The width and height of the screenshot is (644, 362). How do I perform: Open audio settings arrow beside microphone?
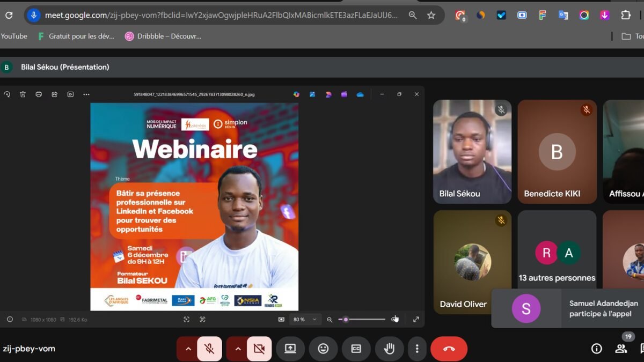tap(188, 349)
